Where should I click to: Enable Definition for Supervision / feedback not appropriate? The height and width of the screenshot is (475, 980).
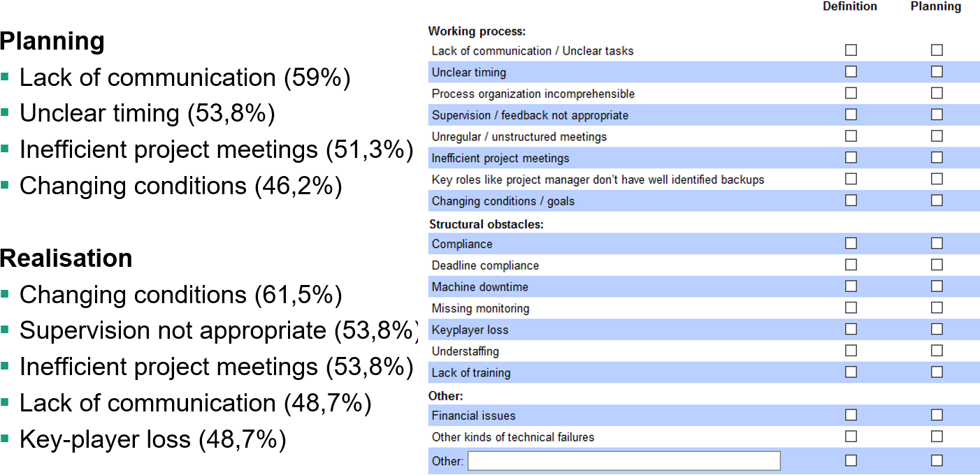click(851, 115)
